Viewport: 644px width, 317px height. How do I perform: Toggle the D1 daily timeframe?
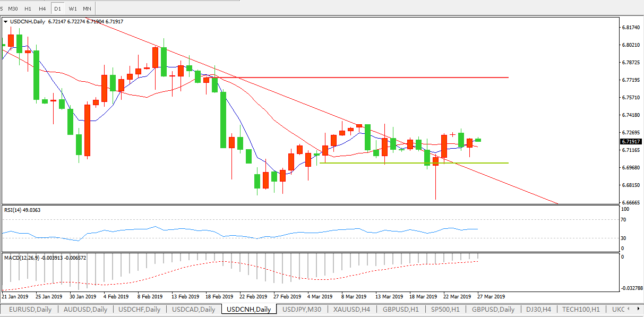(58, 9)
